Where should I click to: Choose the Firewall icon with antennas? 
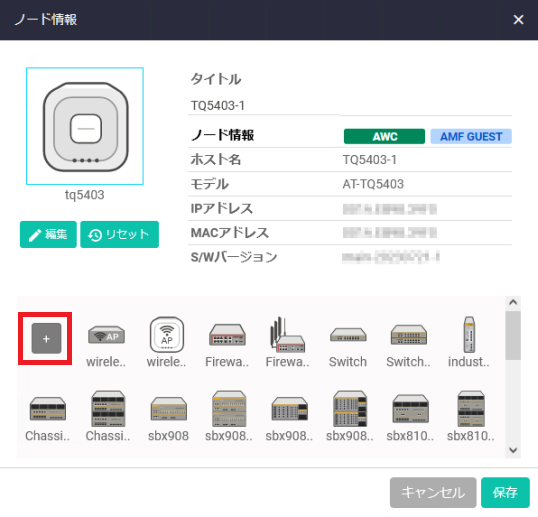pos(287,334)
